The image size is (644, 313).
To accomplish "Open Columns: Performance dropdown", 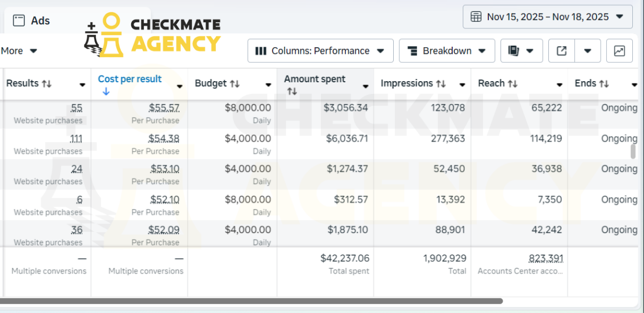I will point(320,51).
